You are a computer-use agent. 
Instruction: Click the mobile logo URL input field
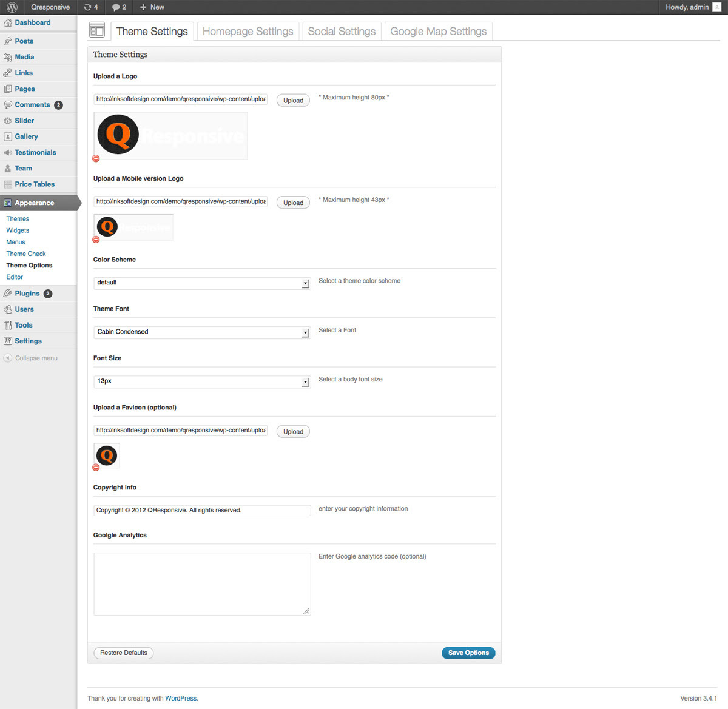click(x=181, y=201)
